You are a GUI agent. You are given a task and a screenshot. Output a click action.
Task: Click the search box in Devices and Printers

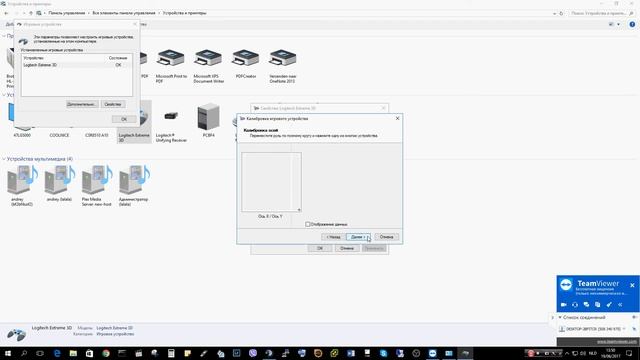602,13
